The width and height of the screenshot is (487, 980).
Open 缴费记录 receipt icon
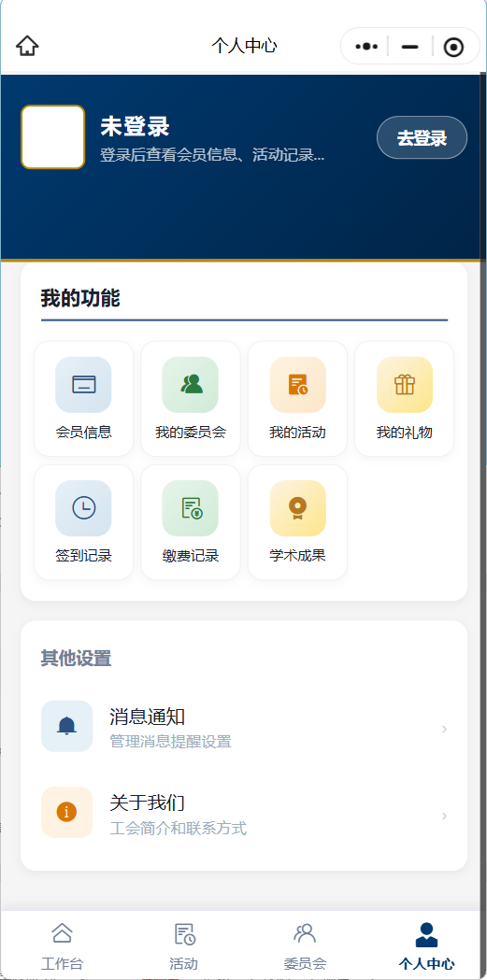click(190, 508)
